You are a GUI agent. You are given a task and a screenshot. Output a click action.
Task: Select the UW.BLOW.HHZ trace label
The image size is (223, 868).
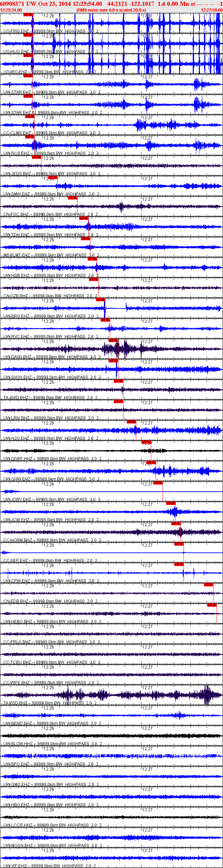53,744
